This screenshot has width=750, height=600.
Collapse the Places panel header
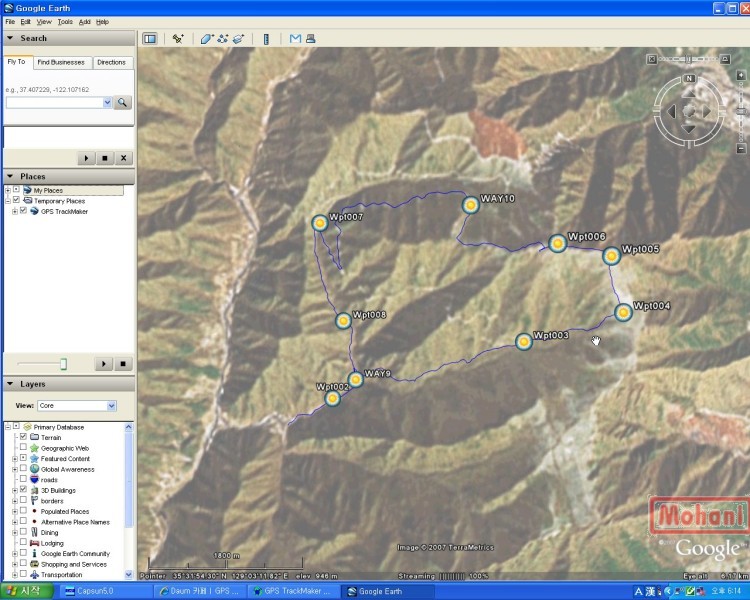[69, 177]
